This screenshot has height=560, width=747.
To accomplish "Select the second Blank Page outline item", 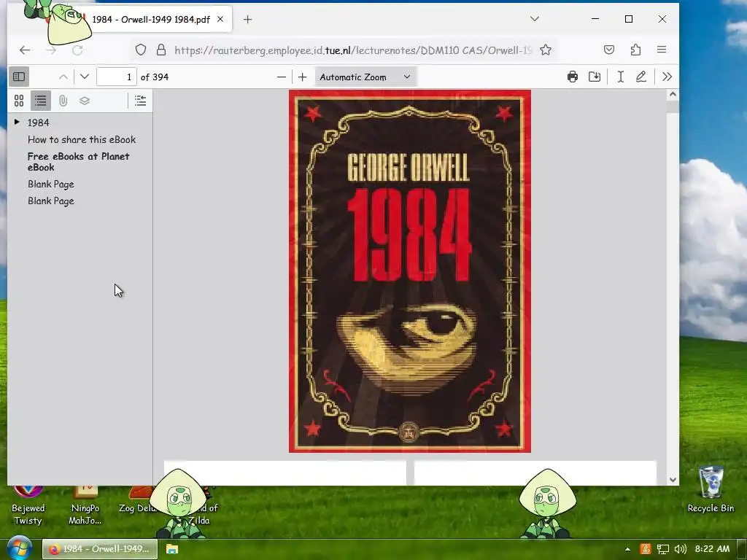I will 50,201.
